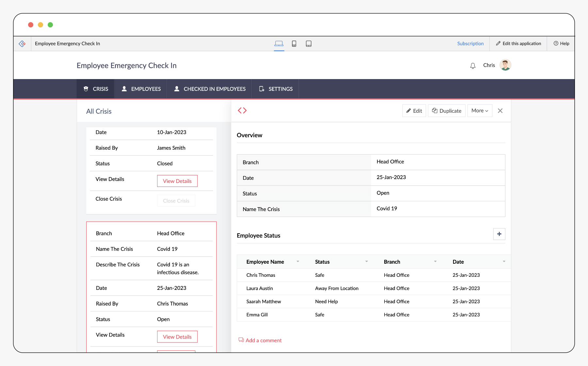Image resolution: width=588 pixels, height=366 pixels.
Task: Click Chris's profile avatar
Action: tap(505, 65)
